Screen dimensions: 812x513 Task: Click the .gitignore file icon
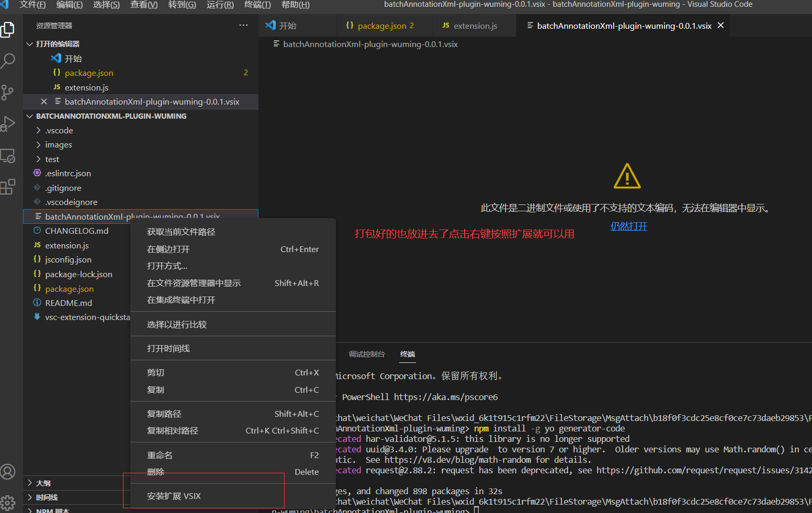pos(37,187)
